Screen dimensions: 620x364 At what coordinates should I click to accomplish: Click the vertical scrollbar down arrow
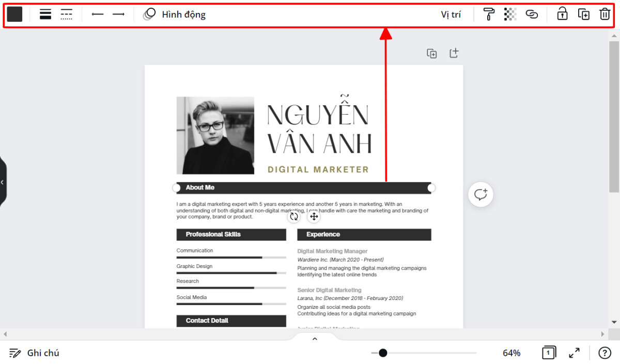614,322
